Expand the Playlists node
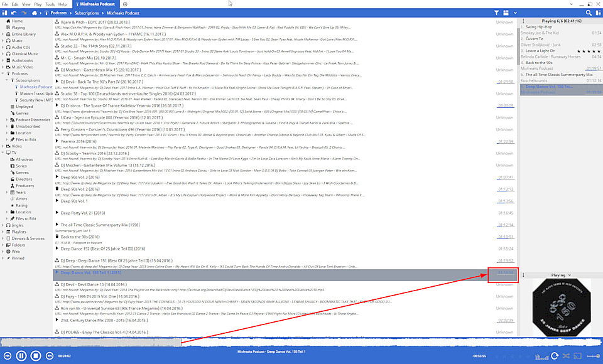 coord(3,232)
